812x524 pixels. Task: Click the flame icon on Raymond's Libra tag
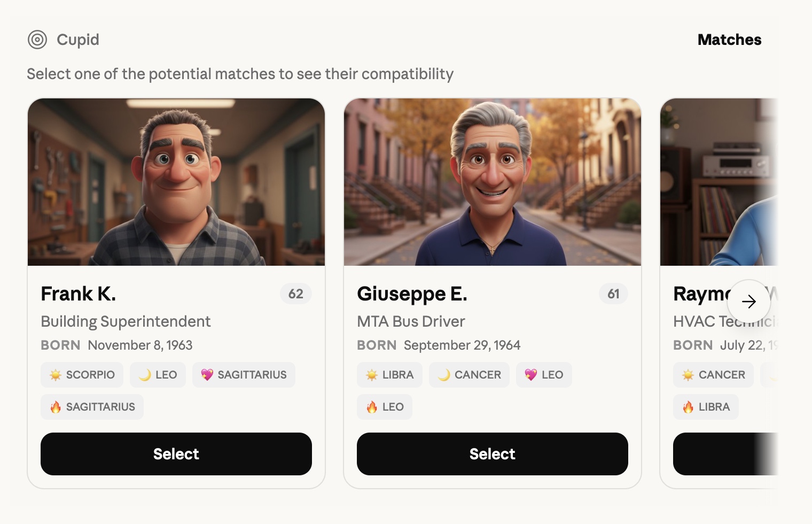click(688, 407)
